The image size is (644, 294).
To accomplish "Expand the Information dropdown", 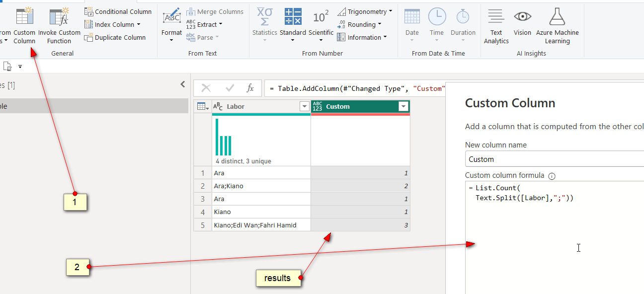I will [x=362, y=37].
